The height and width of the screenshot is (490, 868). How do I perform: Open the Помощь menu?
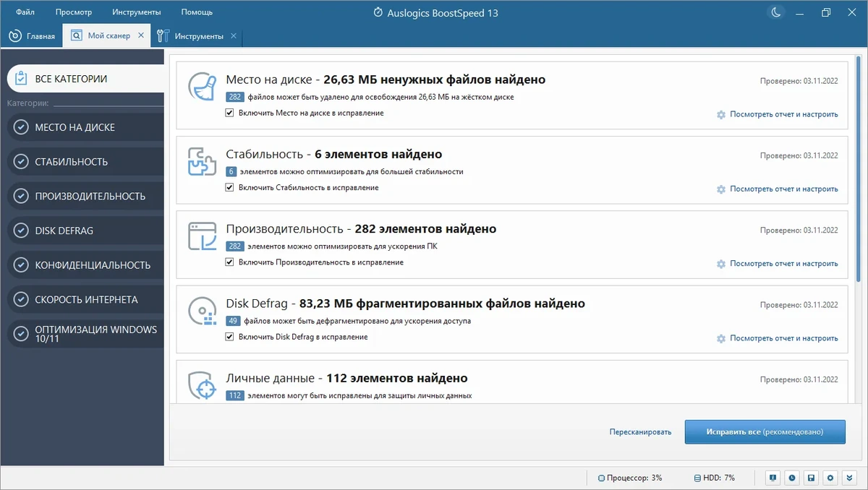(197, 12)
